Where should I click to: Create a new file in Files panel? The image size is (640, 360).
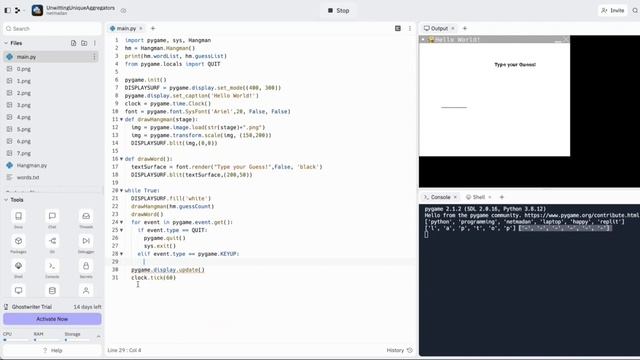pyautogui.click(x=73, y=43)
